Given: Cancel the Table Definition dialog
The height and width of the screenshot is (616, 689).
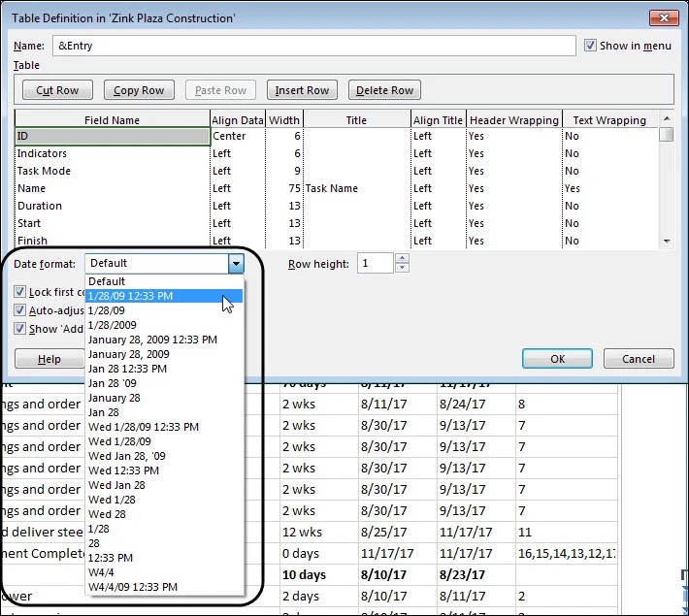Looking at the screenshot, I should click(639, 359).
